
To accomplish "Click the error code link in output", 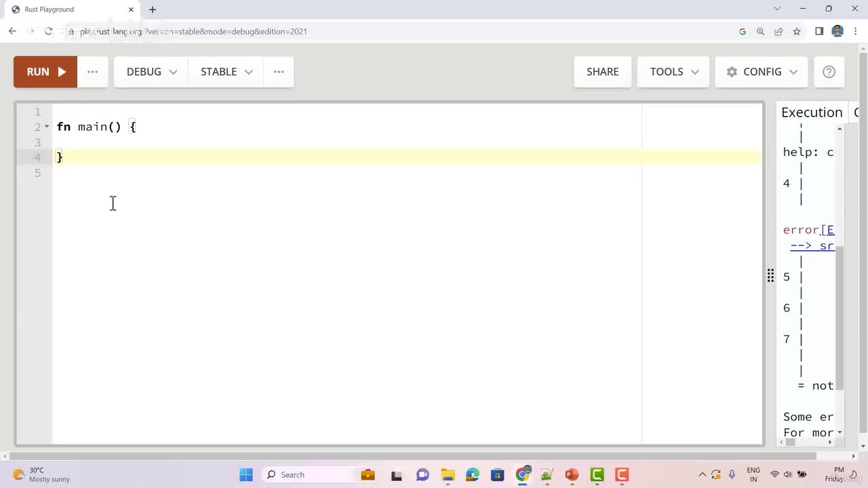I will (828, 230).
